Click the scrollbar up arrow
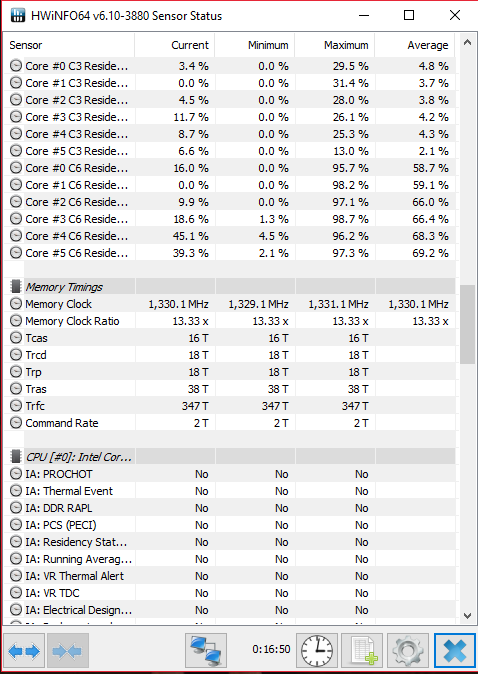This screenshot has height=674, width=478. tap(467, 42)
